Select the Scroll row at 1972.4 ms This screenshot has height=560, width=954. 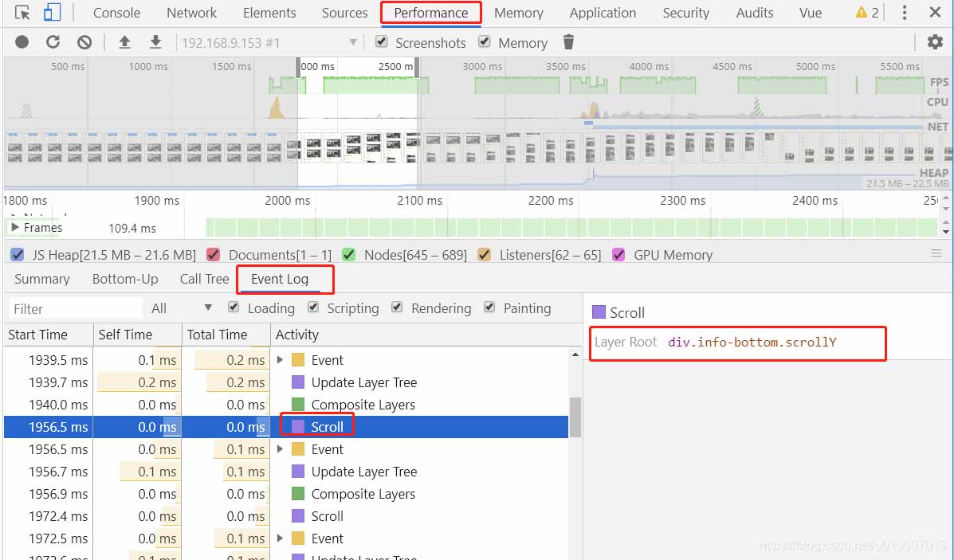pyautogui.click(x=286, y=516)
